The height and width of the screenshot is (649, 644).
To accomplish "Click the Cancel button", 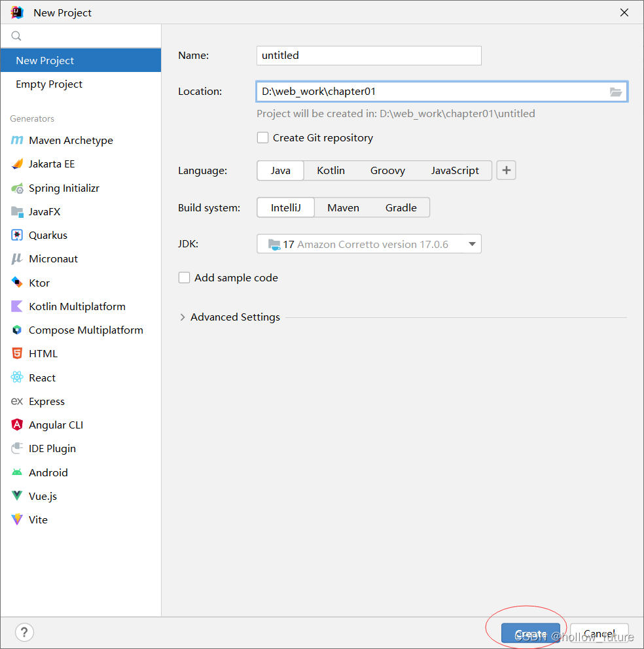I will (x=599, y=633).
